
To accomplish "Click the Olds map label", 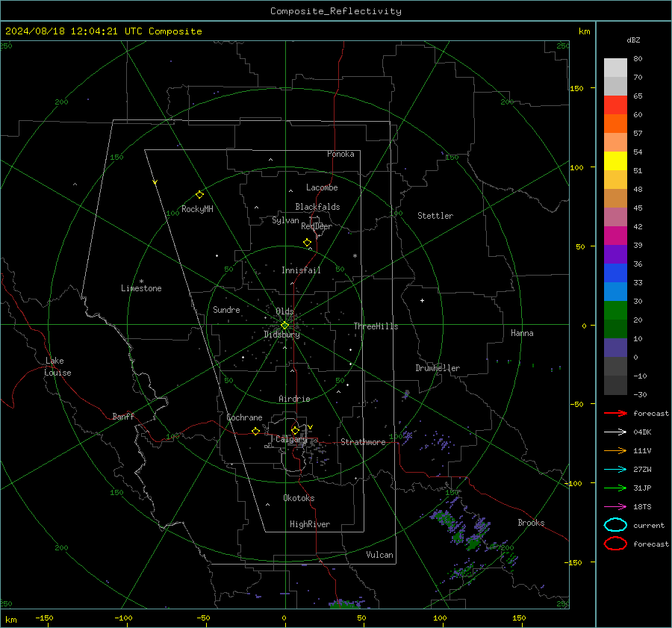I will coord(284,311).
